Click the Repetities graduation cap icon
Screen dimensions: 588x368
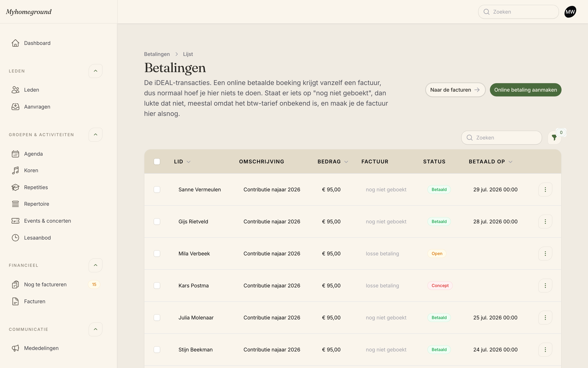pos(15,187)
